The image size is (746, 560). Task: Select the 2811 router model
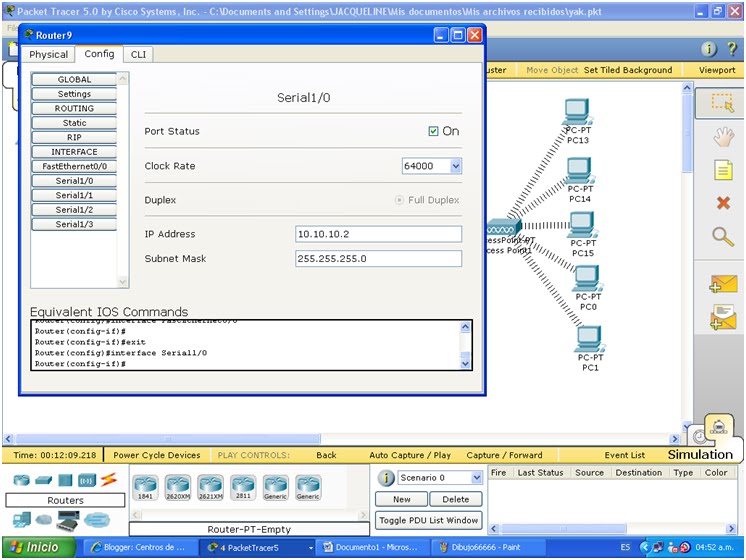pyautogui.click(x=243, y=488)
